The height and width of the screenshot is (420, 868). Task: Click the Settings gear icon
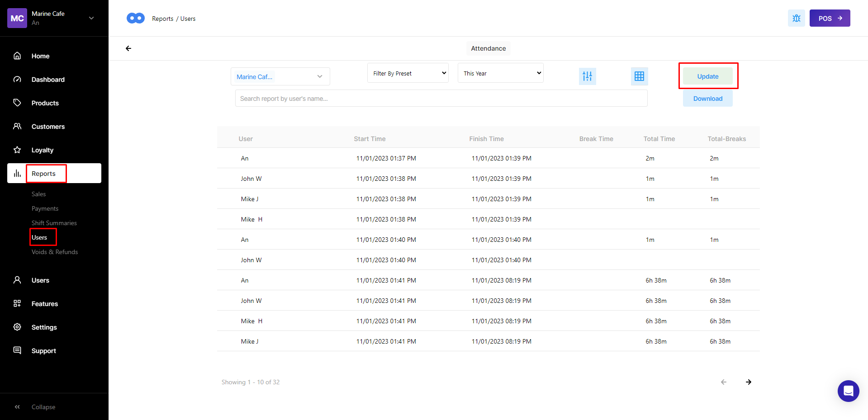click(x=17, y=327)
